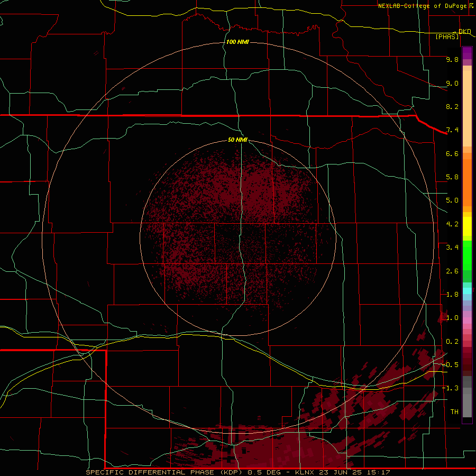Image resolution: width=476 pixels, height=476 pixels.
Task: Click the 5.0 color scale value
Action: point(452,200)
